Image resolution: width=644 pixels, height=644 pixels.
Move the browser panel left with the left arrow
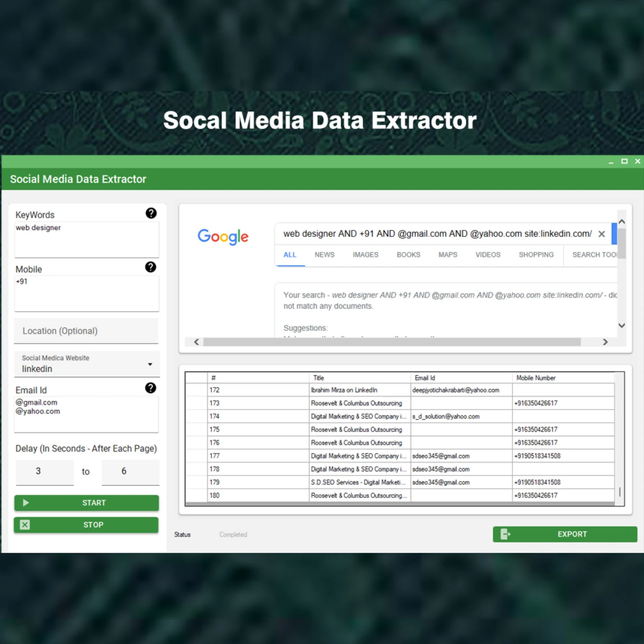(197, 342)
